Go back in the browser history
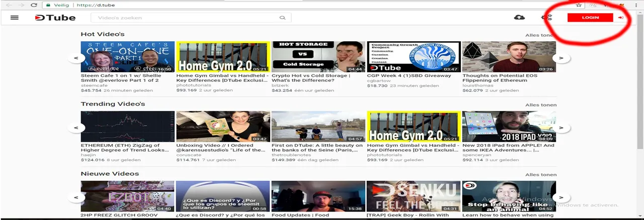The height and width of the screenshot is (220, 644). (8, 5)
